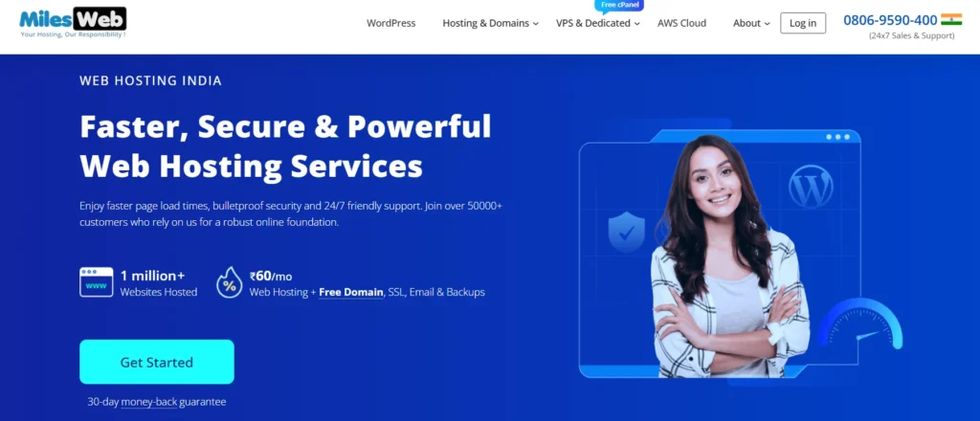Open the About dropdown menu
Viewport: 980px width, 421px height.
752,23
